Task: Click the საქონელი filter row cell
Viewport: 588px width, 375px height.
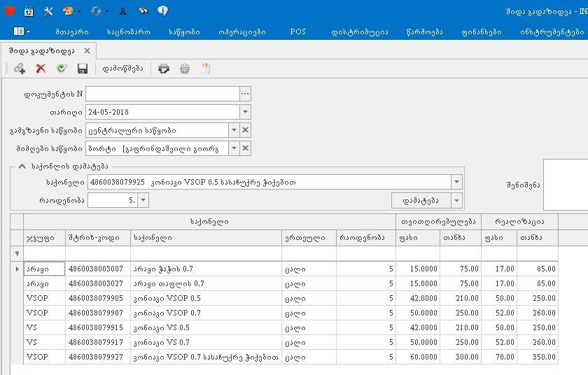Action: pyautogui.click(x=206, y=254)
